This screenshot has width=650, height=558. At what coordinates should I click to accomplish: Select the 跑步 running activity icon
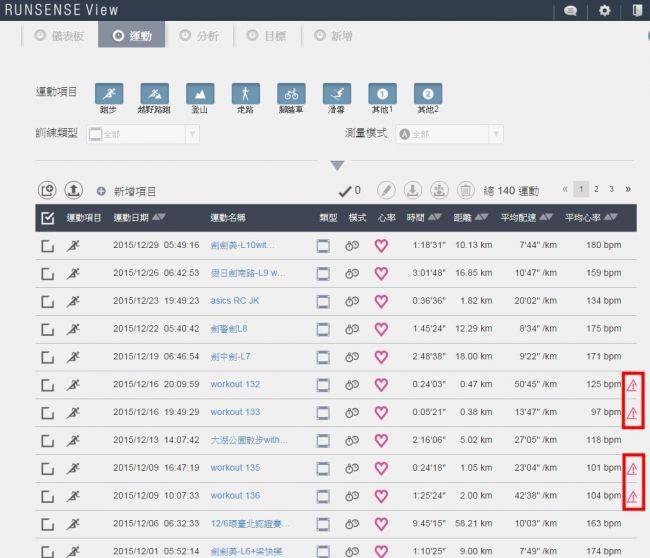107,93
